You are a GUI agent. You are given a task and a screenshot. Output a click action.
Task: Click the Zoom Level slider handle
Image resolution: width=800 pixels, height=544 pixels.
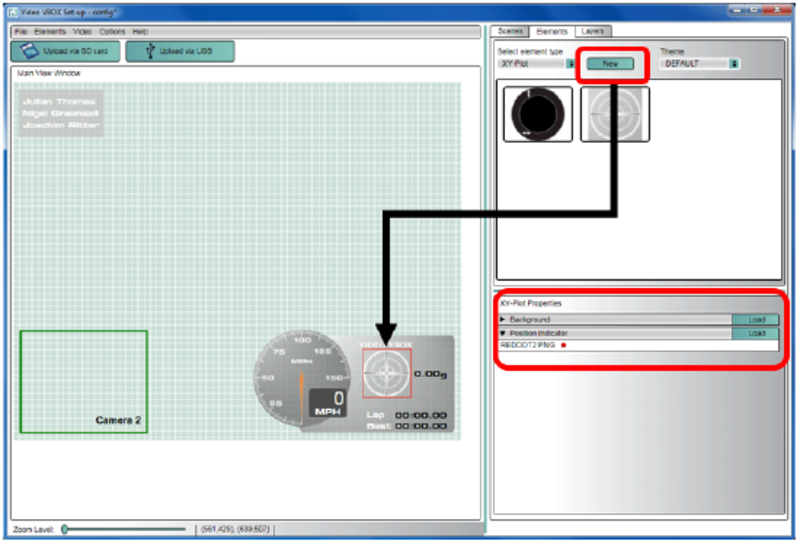click(x=65, y=529)
